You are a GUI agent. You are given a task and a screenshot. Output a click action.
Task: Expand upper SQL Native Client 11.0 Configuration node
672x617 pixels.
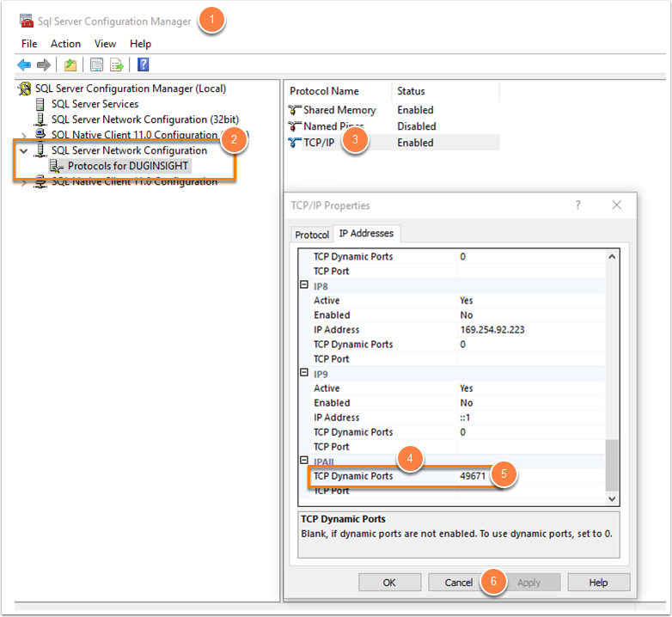pyautogui.click(x=24, y=136)
